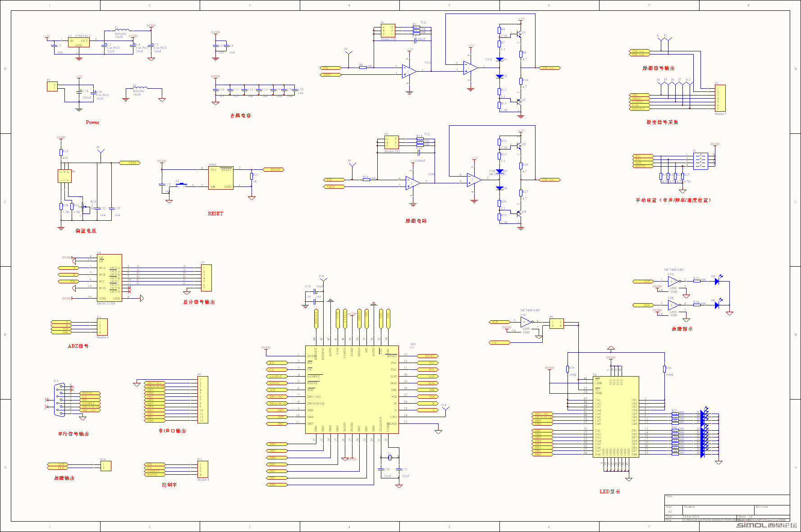Select the J11 Header 4 connector
801x532 pixels.
coord(102,327)
